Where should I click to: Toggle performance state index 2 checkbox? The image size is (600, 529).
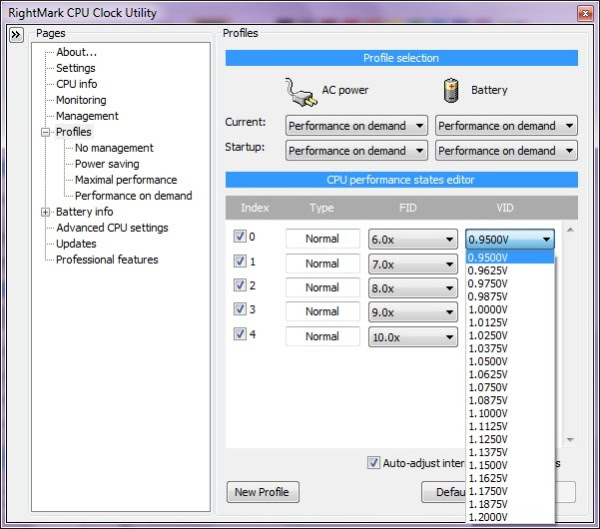pos(240,285)
